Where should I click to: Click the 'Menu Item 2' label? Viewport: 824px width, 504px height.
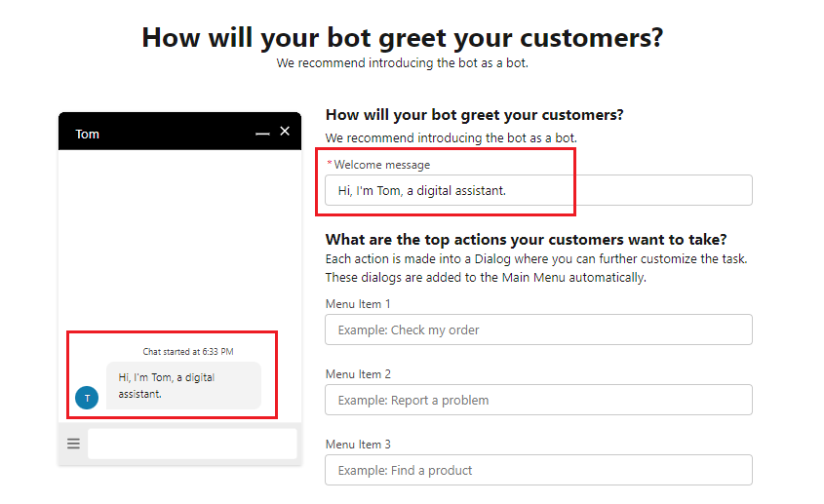(358, 374)
